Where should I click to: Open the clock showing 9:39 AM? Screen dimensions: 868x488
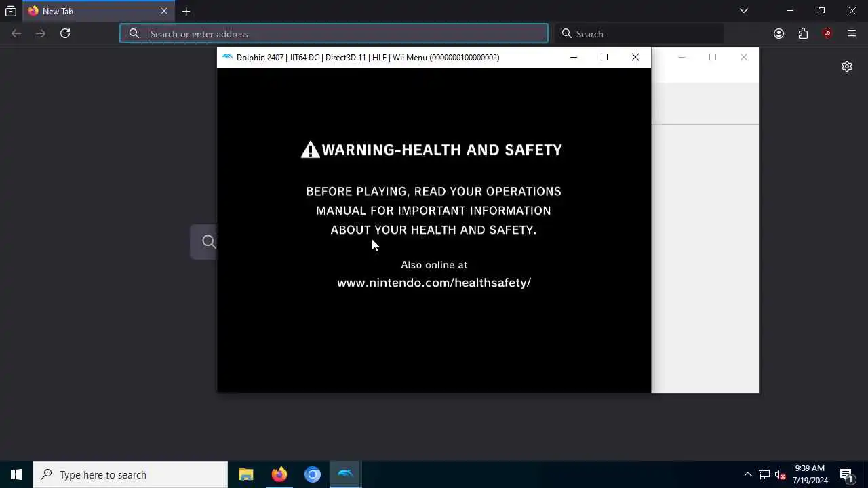(x=810, y=474)
